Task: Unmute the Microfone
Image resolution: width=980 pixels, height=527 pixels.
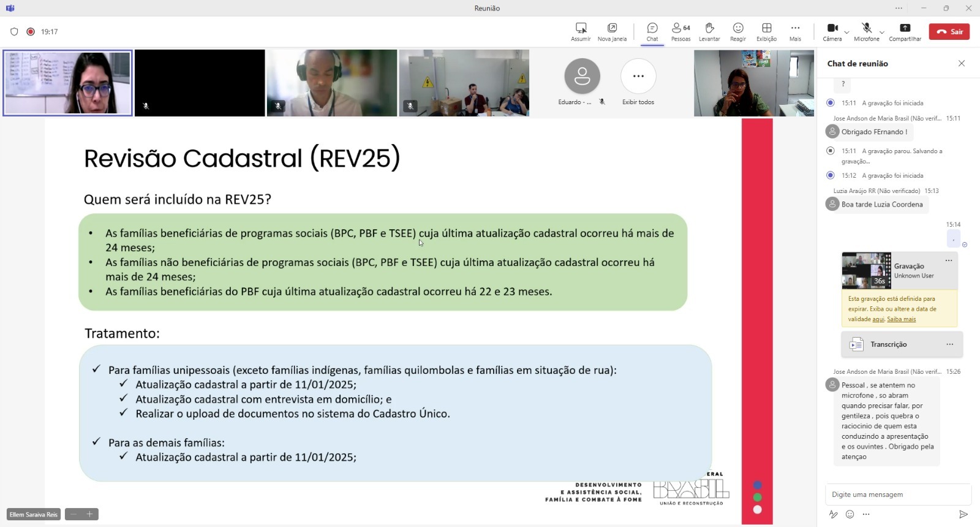Action: click(866, 28)
